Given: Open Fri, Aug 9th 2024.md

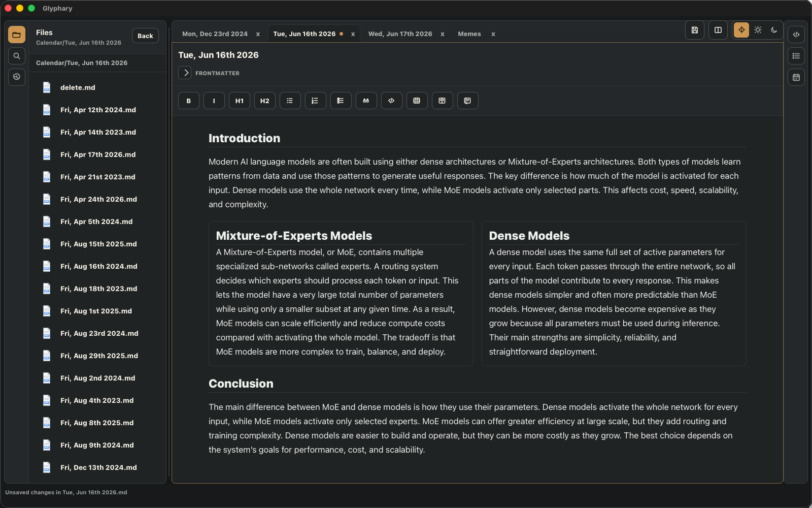Looking at the screenshot, I should [x=97, y=445].
